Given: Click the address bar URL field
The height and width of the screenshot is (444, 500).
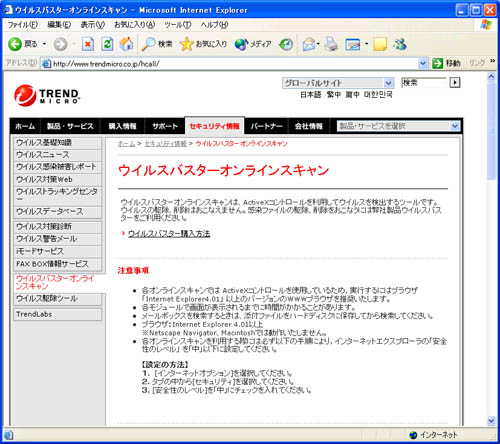Looking at the screenshot, I should click(x=234, y=63).
